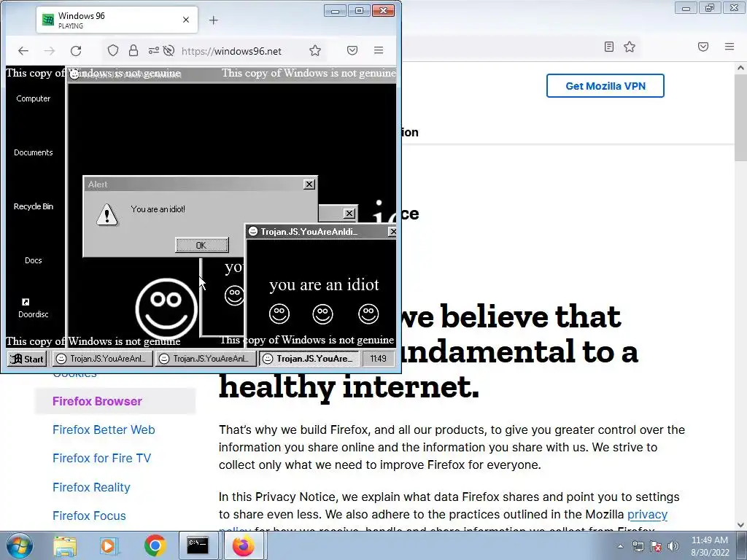Open Google Chrome from the taskbar

[x=155, y=545]
